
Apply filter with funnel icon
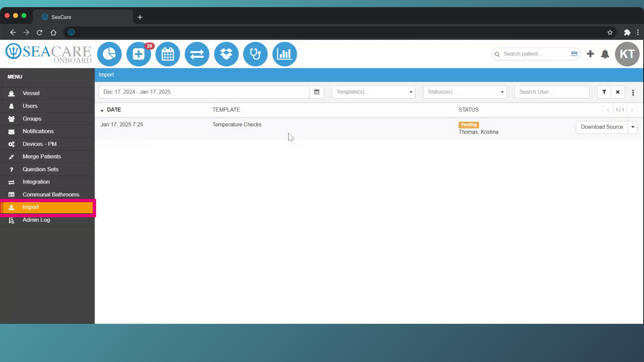pos(604,92)
